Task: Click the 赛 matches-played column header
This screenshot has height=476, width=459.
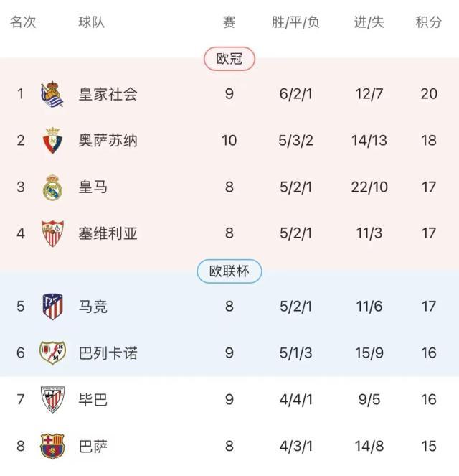Action: coord(229,22)
